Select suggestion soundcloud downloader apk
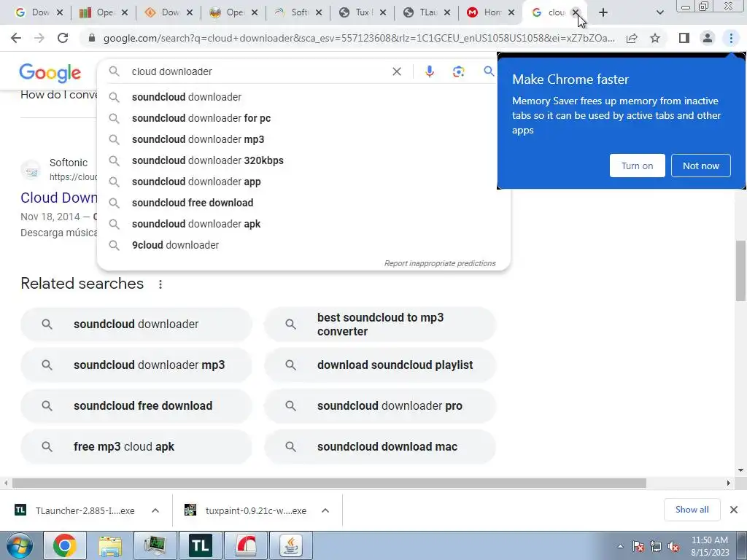Screen dimensions: 747x560 coord(303,224)
